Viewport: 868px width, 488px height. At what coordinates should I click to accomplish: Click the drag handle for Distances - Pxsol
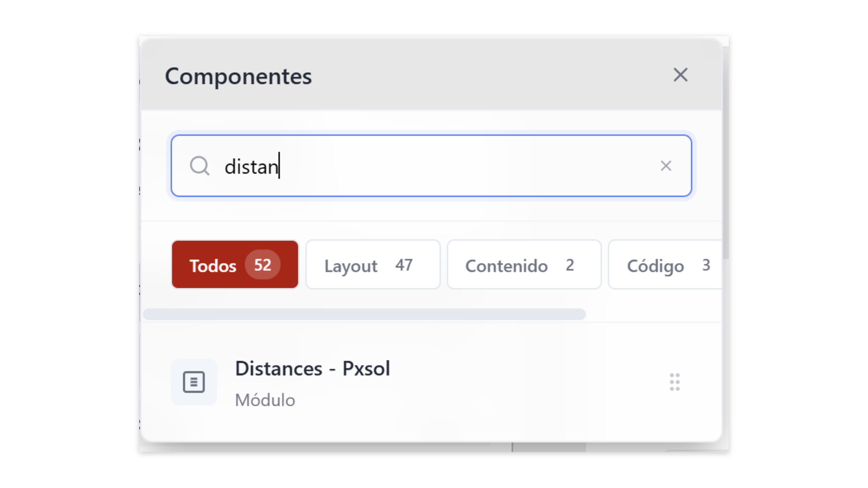point(675,382)
